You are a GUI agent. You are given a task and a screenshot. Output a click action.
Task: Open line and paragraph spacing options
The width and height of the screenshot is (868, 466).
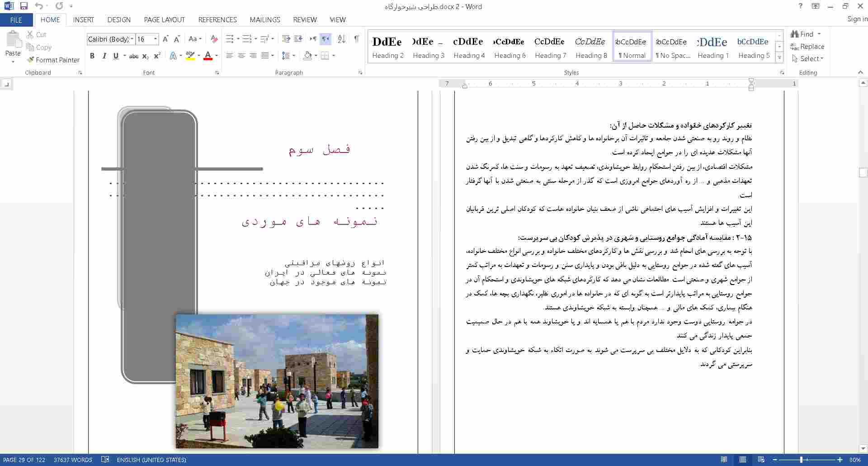[288, 56]
